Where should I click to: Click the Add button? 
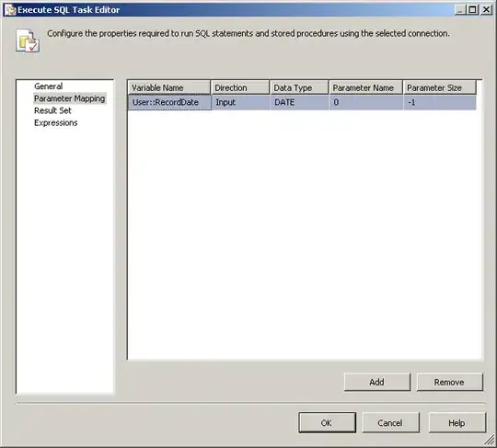[376, 382]
